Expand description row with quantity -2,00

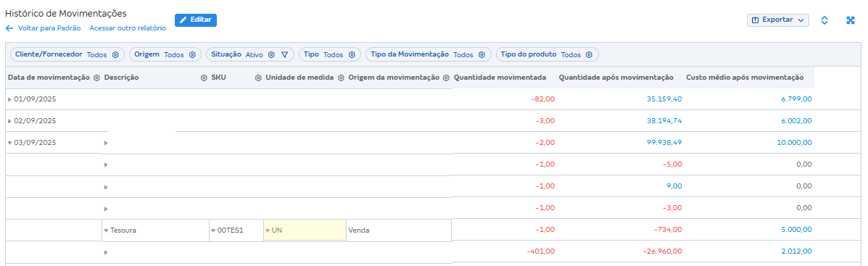coord(106,143)
